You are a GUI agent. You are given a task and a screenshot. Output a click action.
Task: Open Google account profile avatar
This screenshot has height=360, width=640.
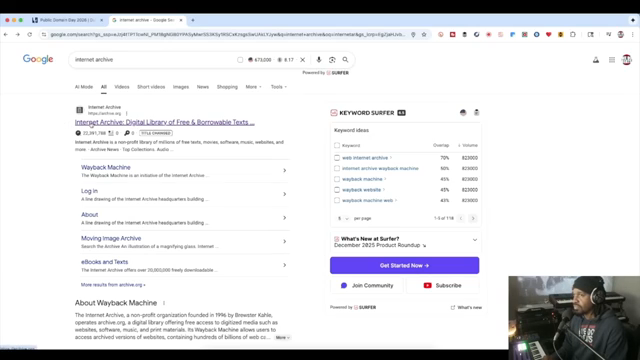coord(627,60)
